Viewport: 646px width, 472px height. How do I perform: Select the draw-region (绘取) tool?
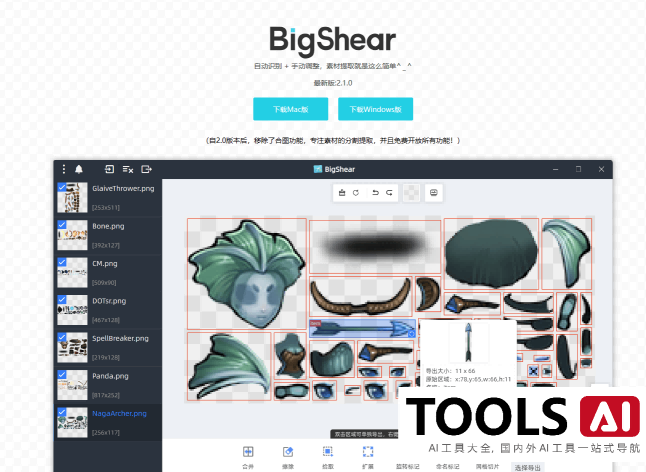coord(328,457)
